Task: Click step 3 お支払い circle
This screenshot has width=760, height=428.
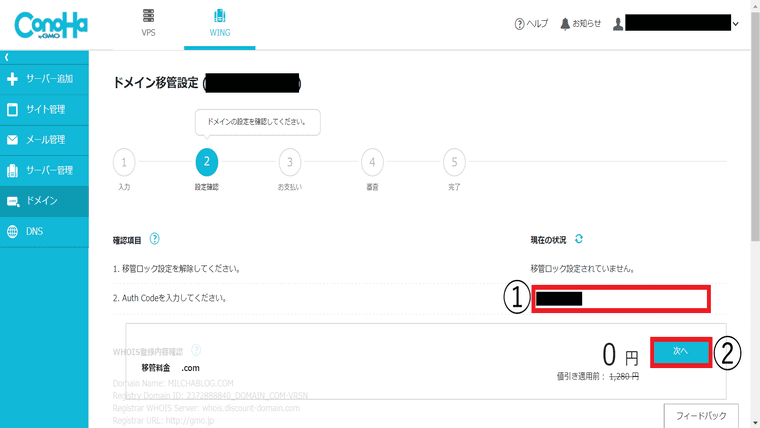Action: coord(290,162)
